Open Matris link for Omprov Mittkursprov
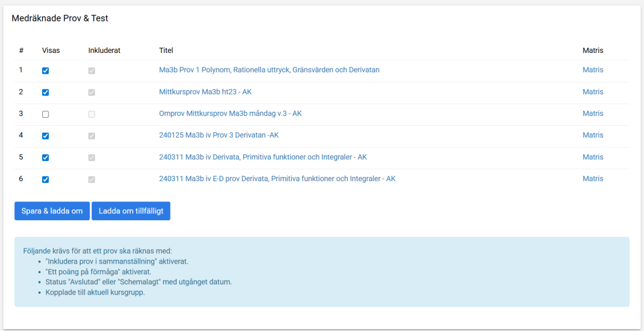 click(592, 113)
